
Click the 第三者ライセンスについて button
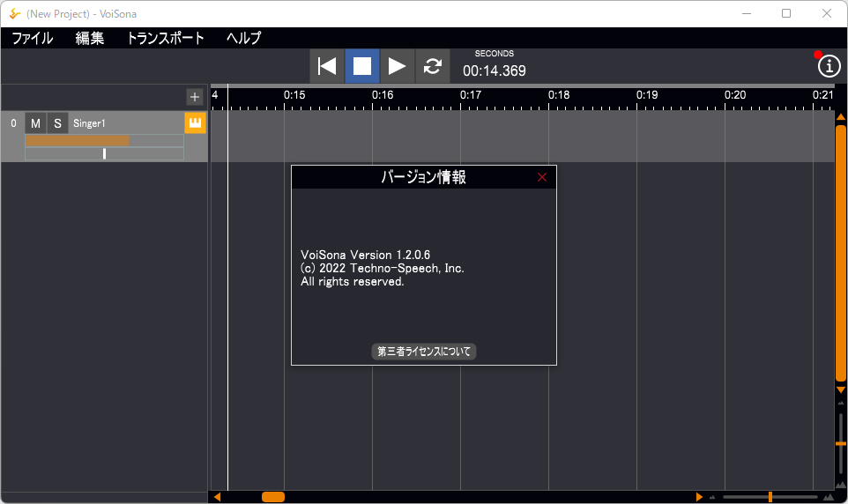(424, 352)
